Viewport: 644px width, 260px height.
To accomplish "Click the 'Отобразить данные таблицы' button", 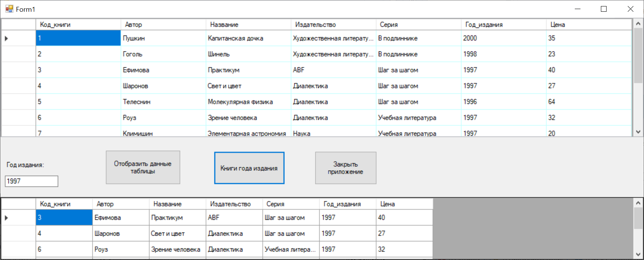I will [x=143, y=167].
